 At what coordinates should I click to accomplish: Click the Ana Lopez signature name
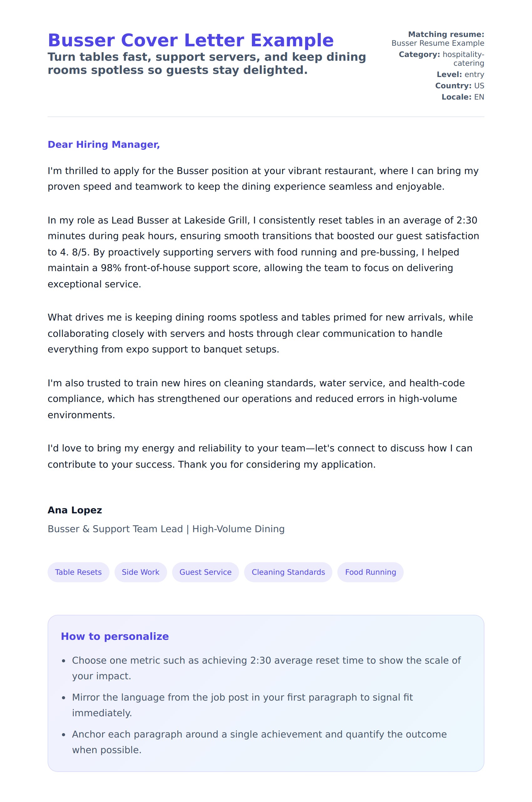tap(75, 510)
